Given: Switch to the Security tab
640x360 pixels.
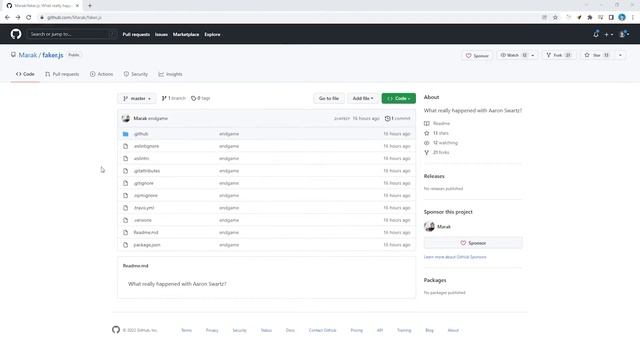Looking at the screenshot, I should [x=136, y=74].
